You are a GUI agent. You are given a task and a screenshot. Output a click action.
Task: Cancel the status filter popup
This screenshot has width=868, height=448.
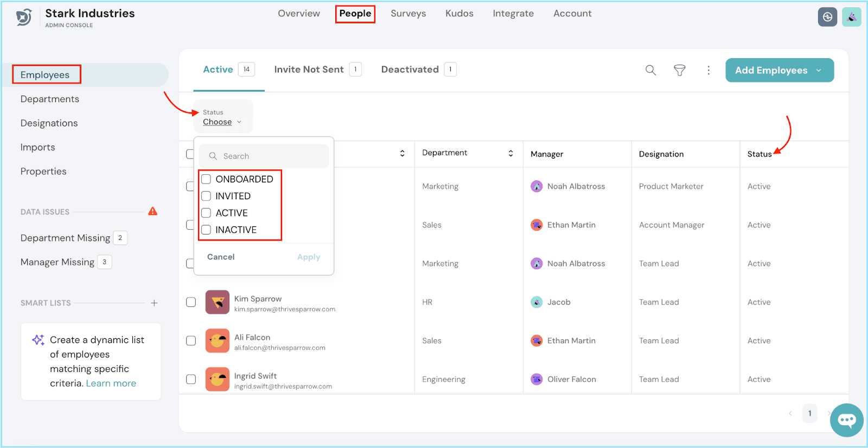click(x=221, y=257)
